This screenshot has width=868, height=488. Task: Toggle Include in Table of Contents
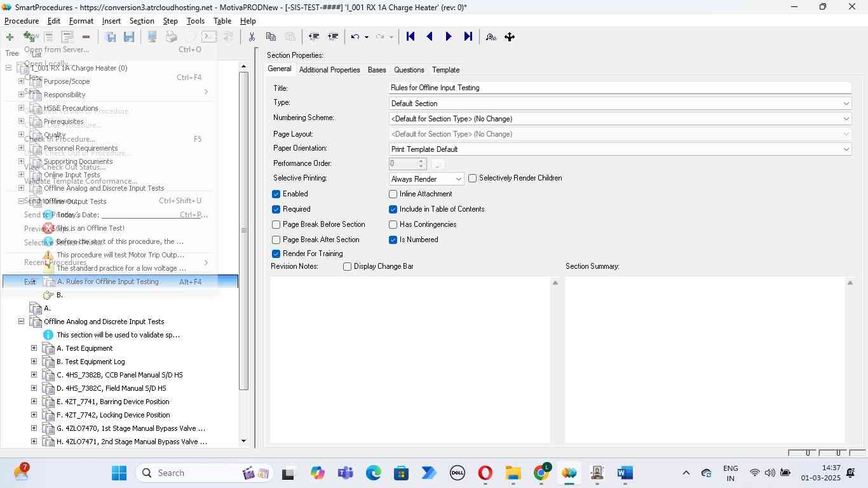[393, 209]
